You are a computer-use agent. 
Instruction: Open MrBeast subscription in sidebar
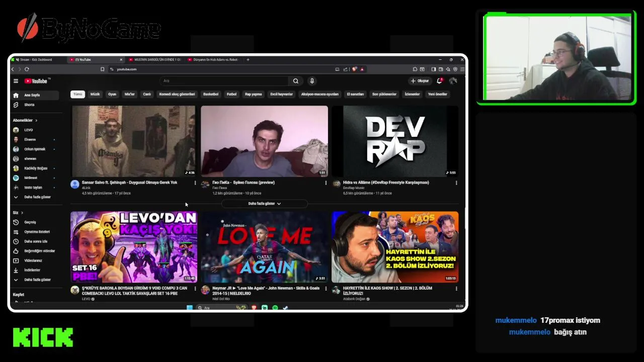(x=35, y=178)
